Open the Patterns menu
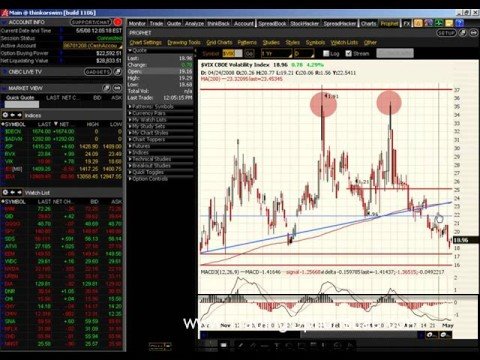Screen dimensions: 480x360 pyautogui.click(x=247, y=42)
